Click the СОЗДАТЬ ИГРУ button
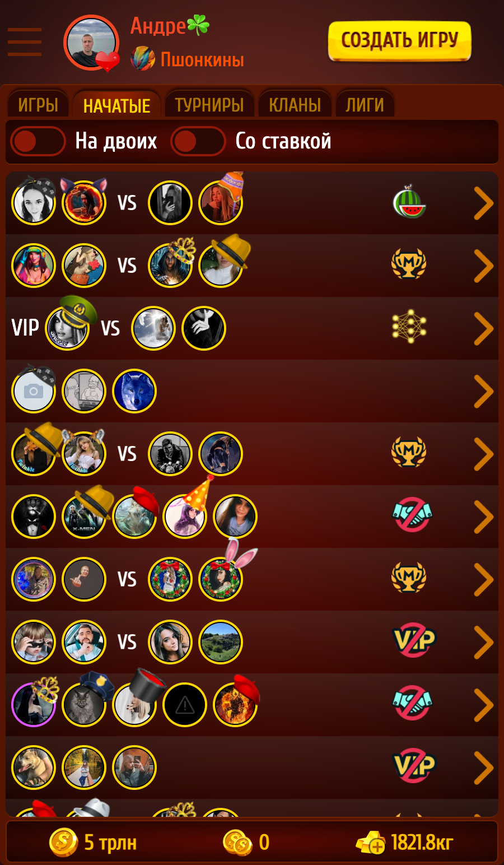Screen dimensions: 504x865 pos(400,41)
